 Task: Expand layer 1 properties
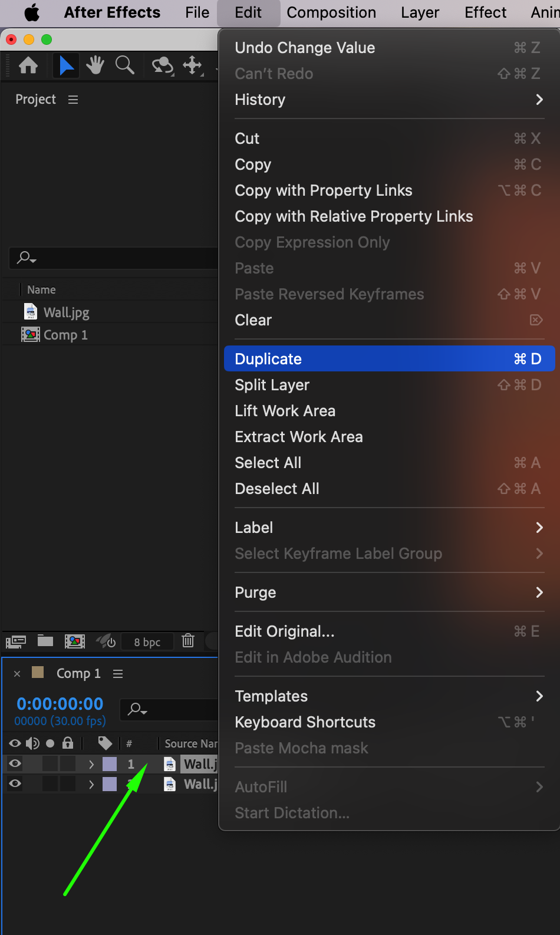(x=91, y=764)
